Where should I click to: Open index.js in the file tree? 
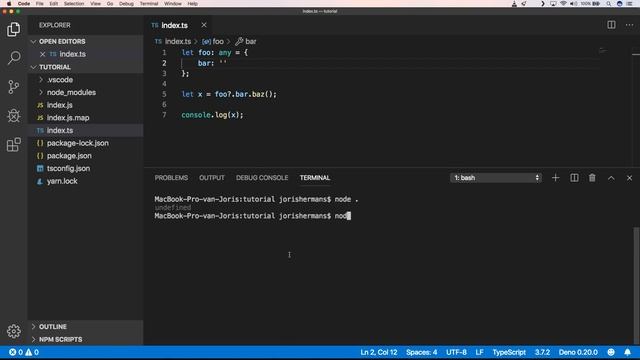(x=60, y=105)
